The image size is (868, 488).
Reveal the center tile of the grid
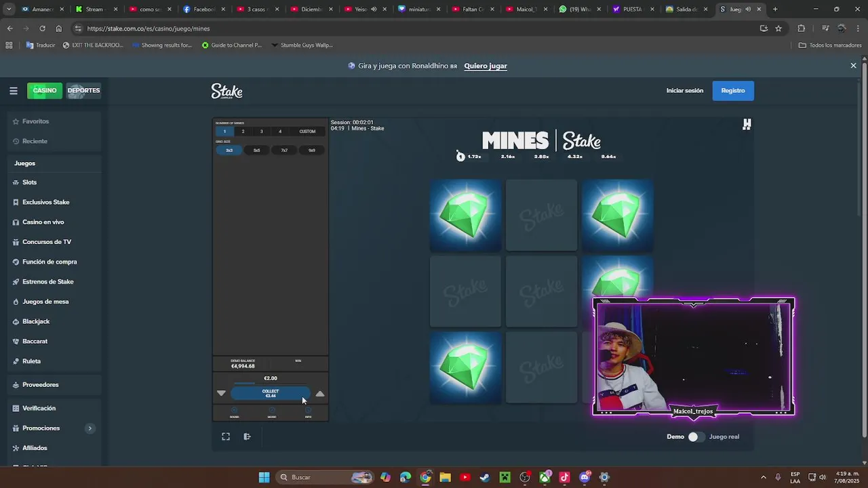tap(541, 291)
